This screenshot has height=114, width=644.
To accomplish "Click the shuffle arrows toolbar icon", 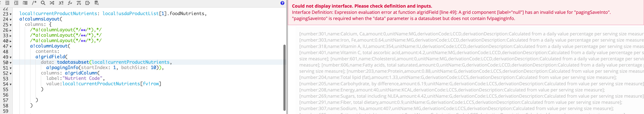I will pyautogui.click(x=52, y=3).
